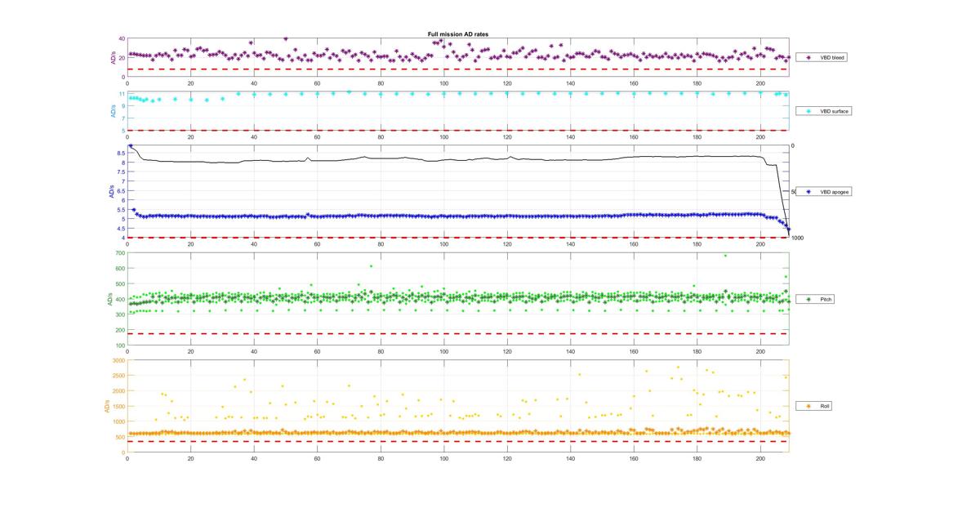Click the 6.5 tick label on the apogee axis
980x508 pixels.
[121, 190]
